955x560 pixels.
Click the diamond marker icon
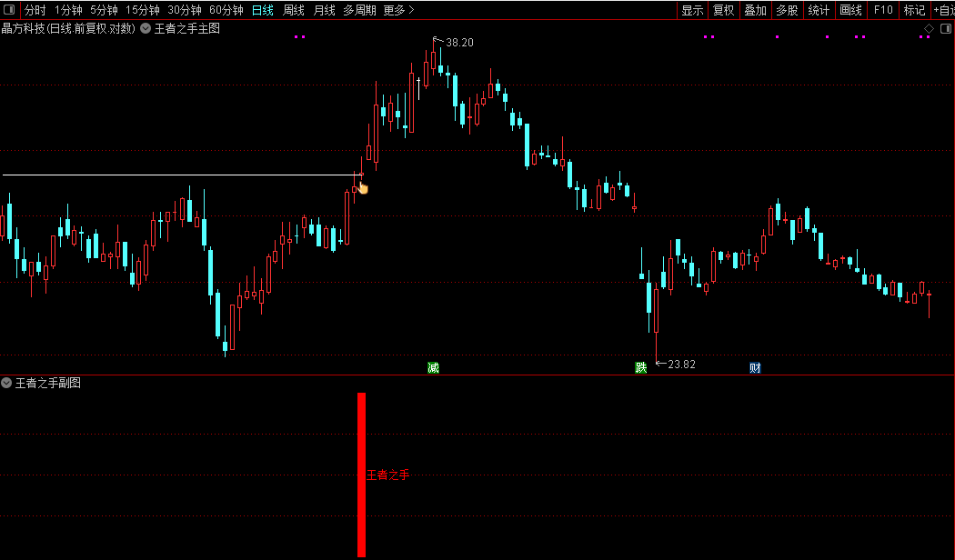pos(929,28)
